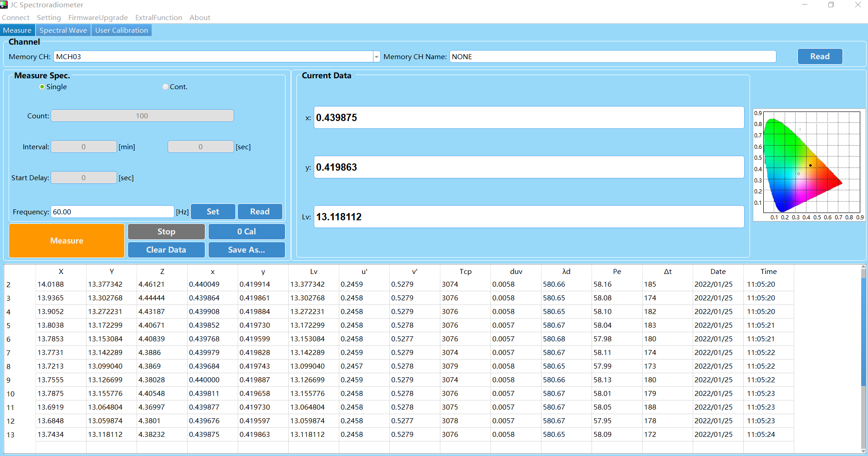Viewport: 868px width, 456px height.
Task: Click the Memory CH Name text field
Action: (x=613, y=57)
